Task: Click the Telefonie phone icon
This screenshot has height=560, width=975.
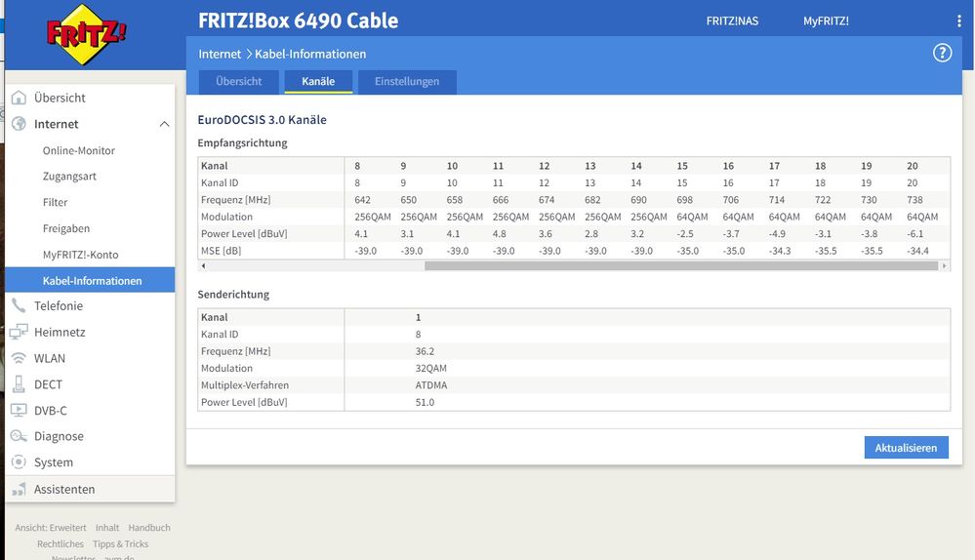Action: (19, 305)
